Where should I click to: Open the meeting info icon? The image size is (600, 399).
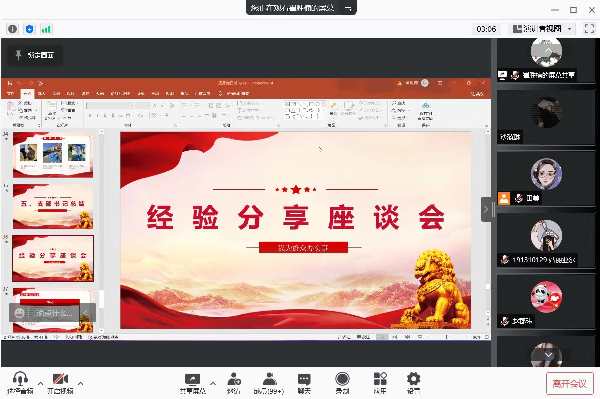[13, 29]
